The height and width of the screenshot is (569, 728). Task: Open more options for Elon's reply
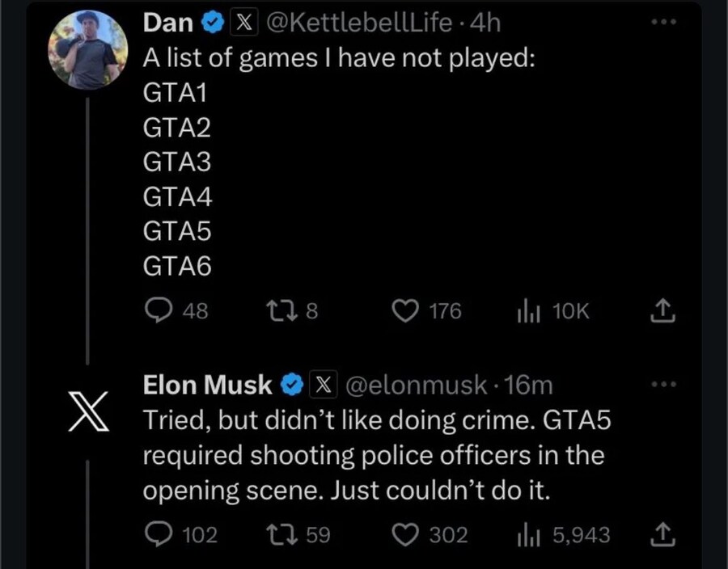pos(663,385)
